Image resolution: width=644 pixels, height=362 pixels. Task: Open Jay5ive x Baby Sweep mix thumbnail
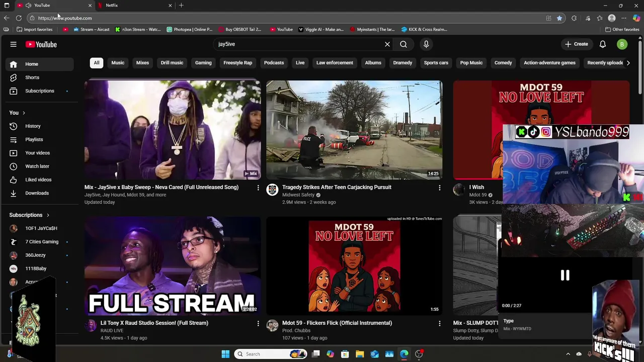[x=173, y=130]
